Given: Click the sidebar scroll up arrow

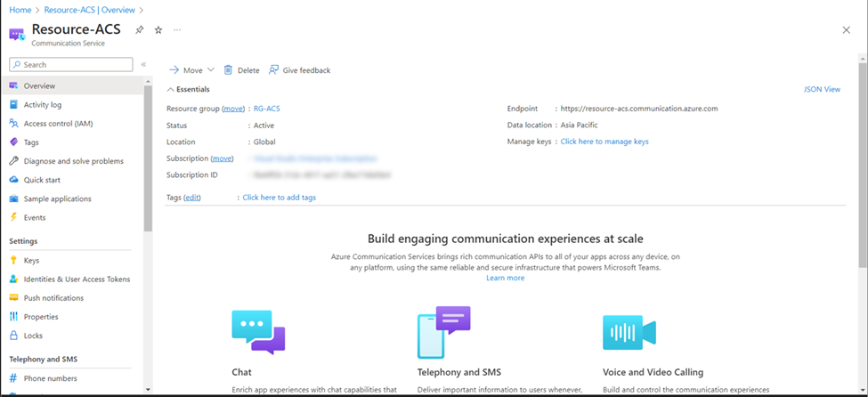Looking at the screenshot, I should [x=148, y=81].
